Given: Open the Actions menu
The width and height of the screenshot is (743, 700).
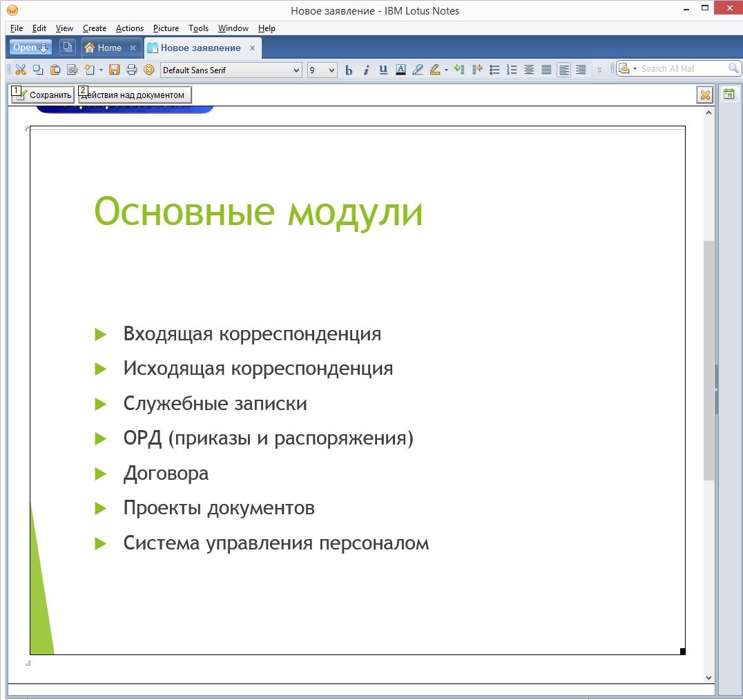Looking at the screenshot, I should tap(129, 28).
